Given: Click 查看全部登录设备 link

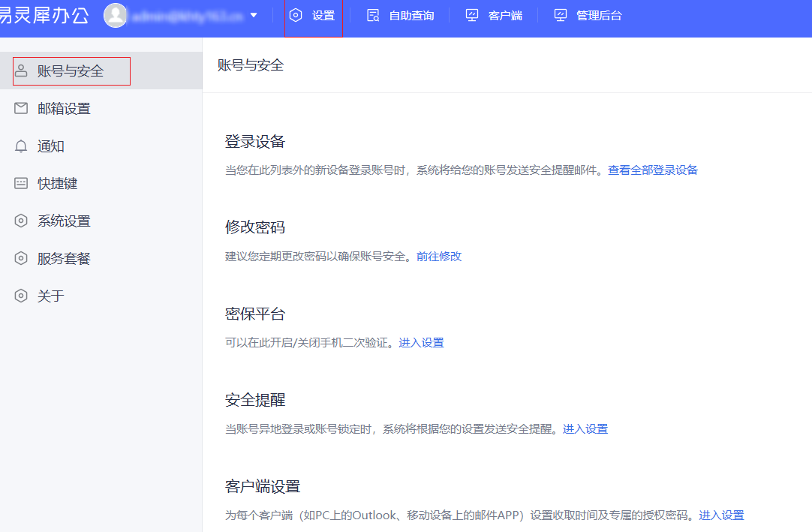Looking at the screenshot, I should pos(652,170).
